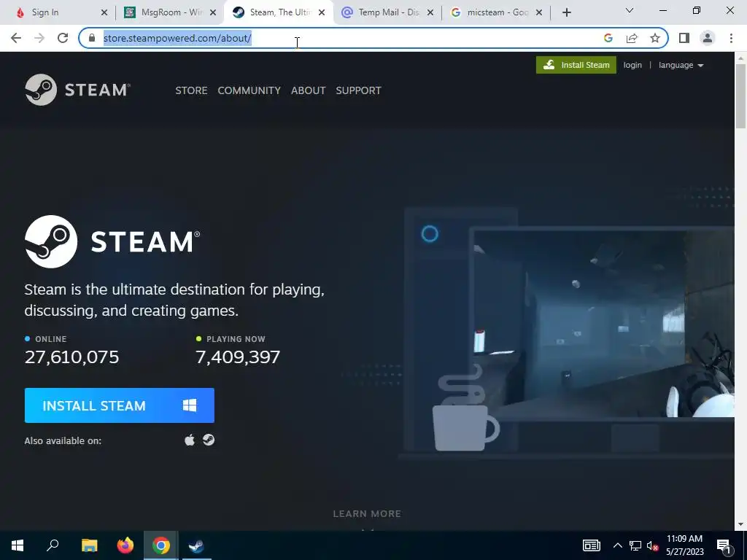Screen dimensions: 747x560
Task: Go to the ABOUT page
Action: tap(309, 90)
